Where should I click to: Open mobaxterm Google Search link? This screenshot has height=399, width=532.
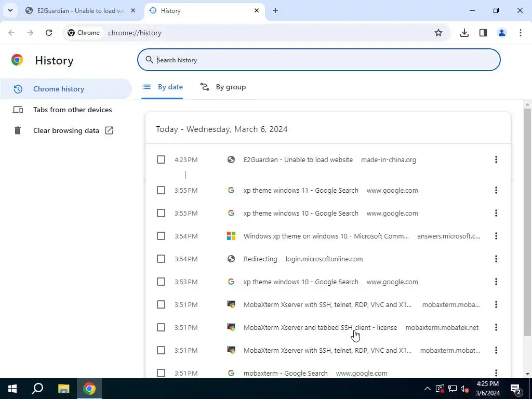(x=286, y=373)
